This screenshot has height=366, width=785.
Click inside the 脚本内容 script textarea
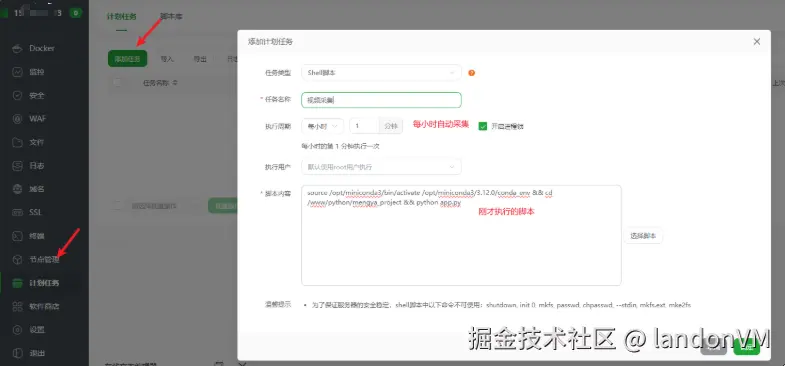click(461, 235)
